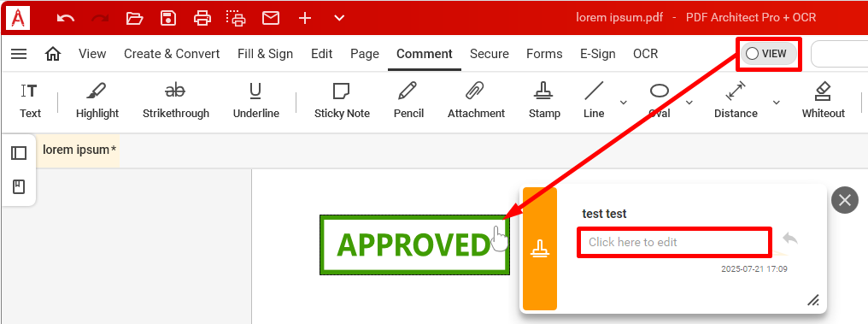Click the 'Click here to edit' field
Screen dimensions: 868x324
[x=674, y=242]
